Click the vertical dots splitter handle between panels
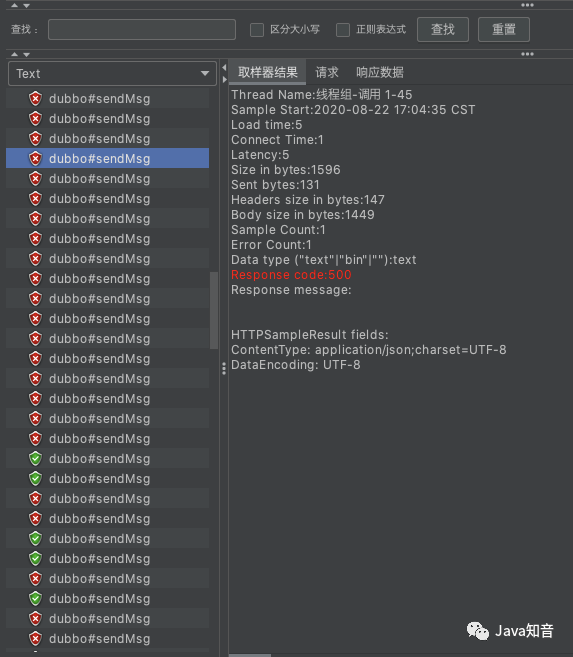Viewport: 573px width, 657px height. pyautogui.click(x=224, y=369)
